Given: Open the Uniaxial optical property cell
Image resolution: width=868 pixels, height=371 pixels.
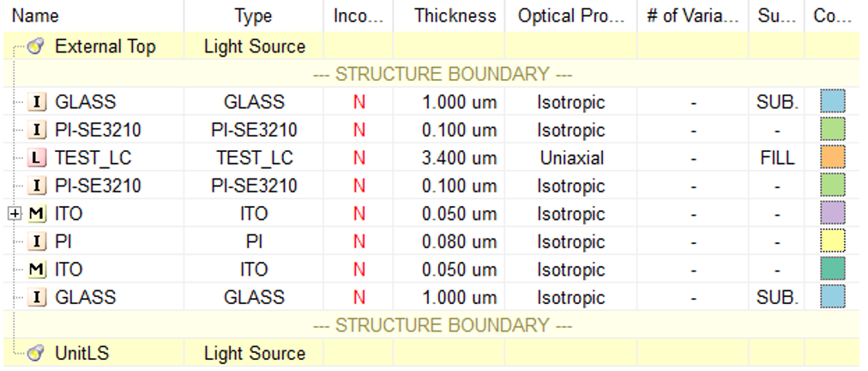Looking at the screenshot, I should tap(571, 158).
